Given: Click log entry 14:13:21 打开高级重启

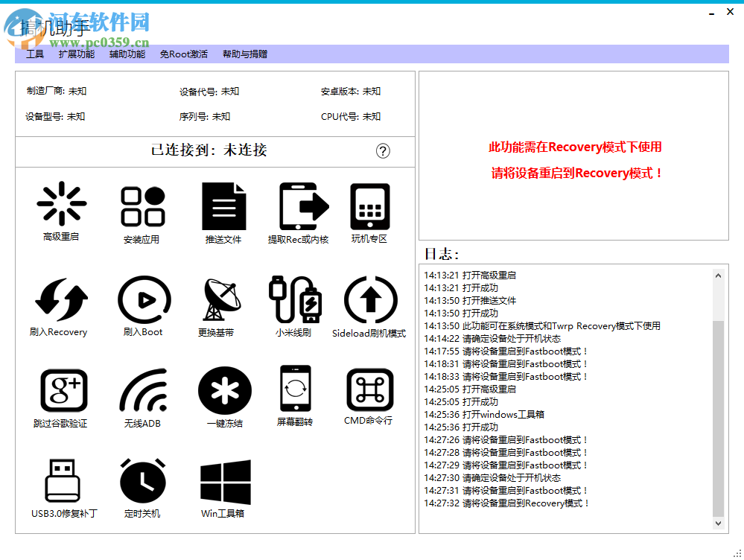Looking at the screenshot, I should click(x=470, y=276).
